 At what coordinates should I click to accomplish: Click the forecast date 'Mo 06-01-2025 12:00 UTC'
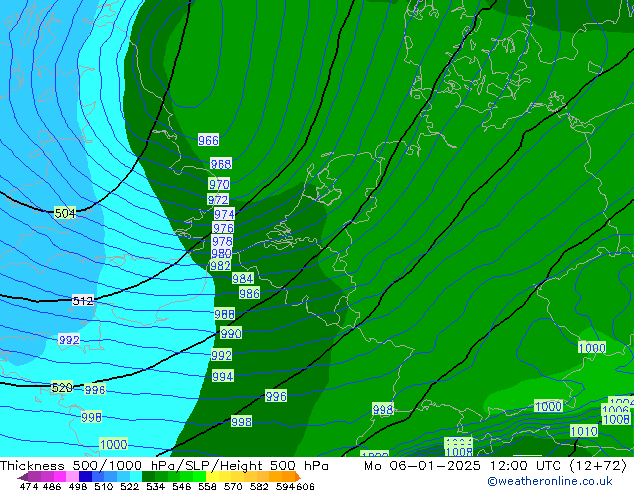coord(464,466)
